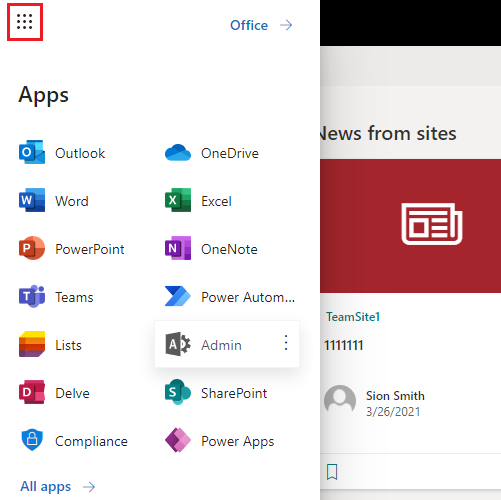
Task: Open the OneNote app icon
Action: coord(178,248)
